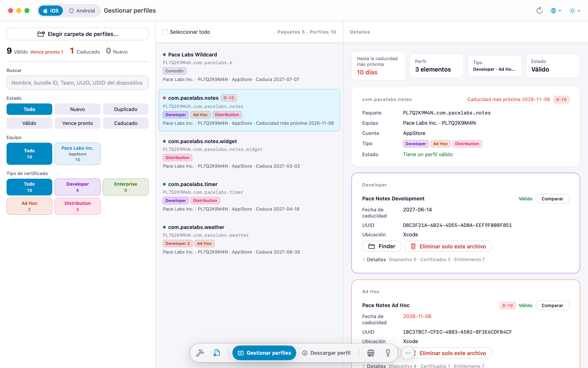Filter Estado by Vence pronto

[78, 123]
